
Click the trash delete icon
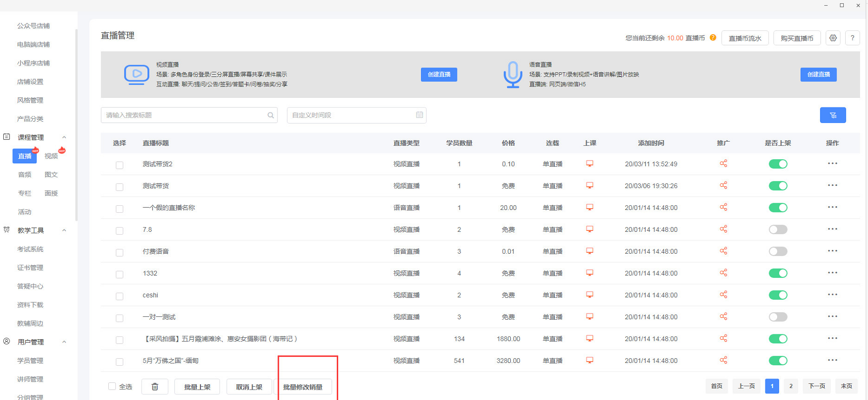point(155,387)
